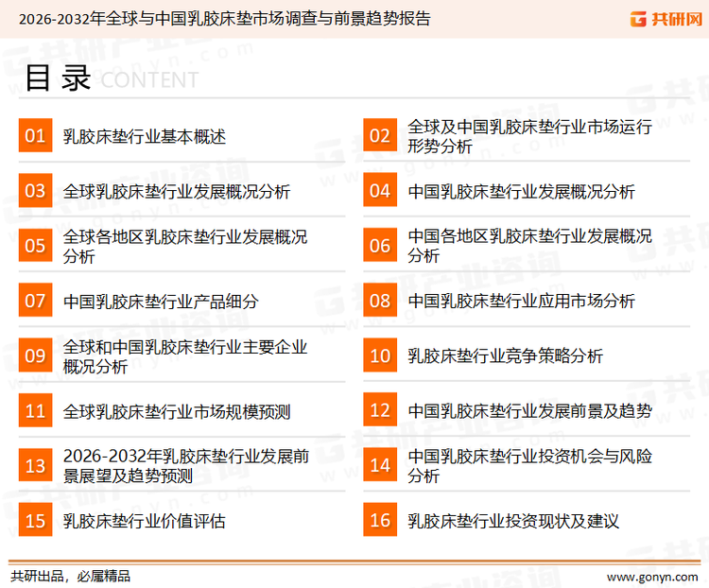Screen dimensions: 709x588
Task: Click the orange 02 number box
Action: 380,135
